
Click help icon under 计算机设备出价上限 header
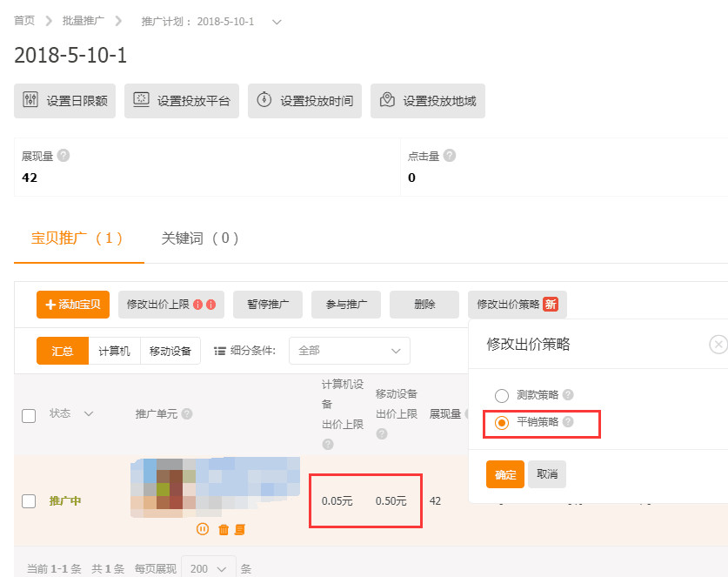[x=328, y=444]
